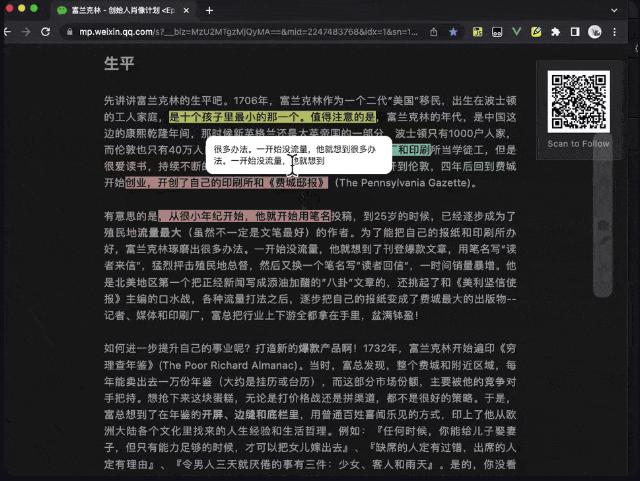640x481 pixels.
Task: Toggle the blue bookmark star
Action: 453,32
